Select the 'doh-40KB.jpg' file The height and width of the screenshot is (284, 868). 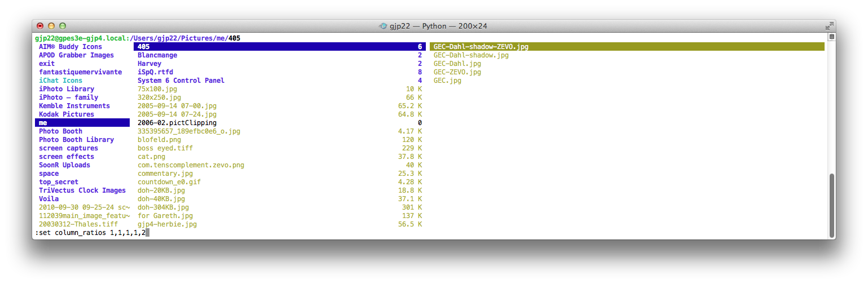[x=161, y=199]
